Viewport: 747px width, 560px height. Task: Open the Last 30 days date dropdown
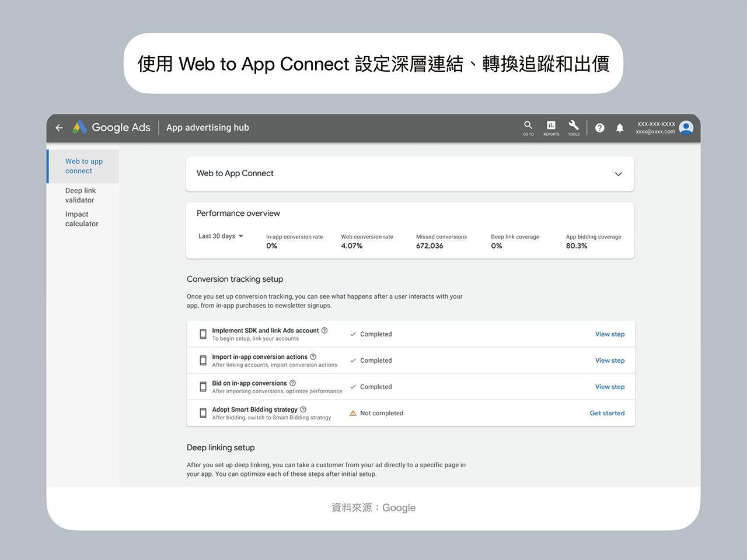point(221,236)
